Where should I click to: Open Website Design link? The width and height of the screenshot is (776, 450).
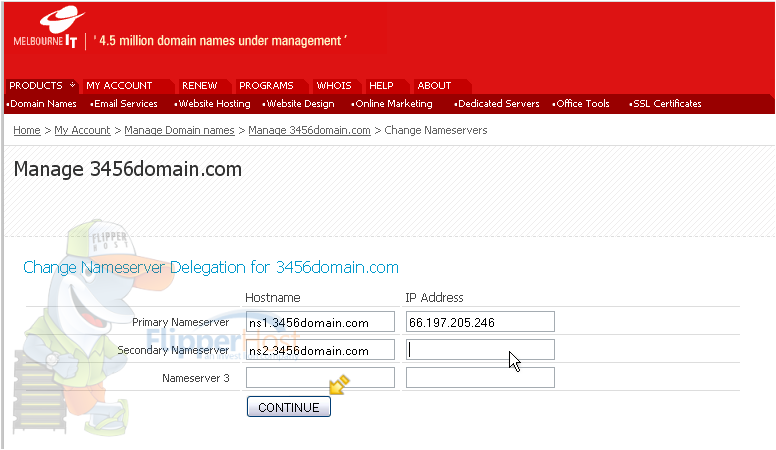[299, 103]
